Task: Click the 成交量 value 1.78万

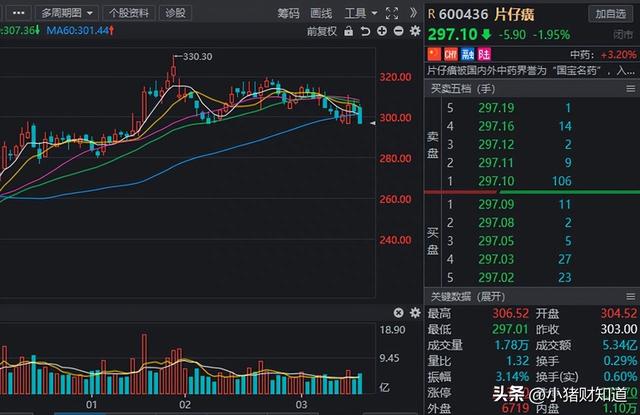Action: click(x=511, y=345)
